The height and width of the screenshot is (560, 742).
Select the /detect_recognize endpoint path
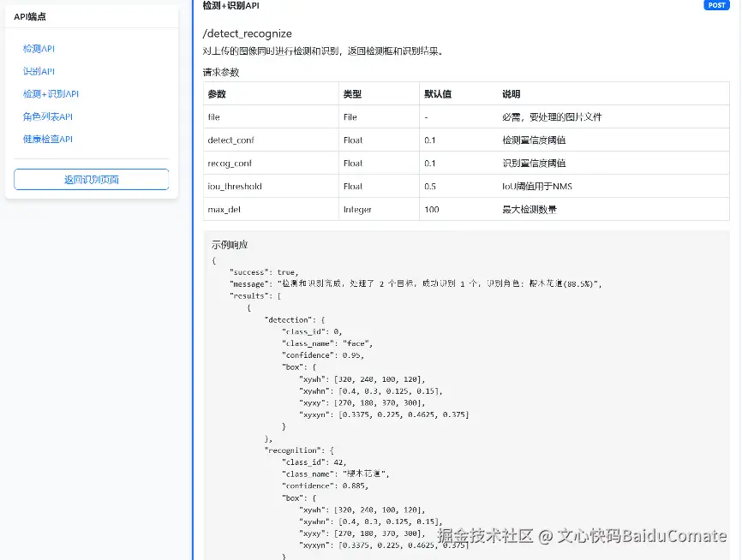tap(247, 33)
